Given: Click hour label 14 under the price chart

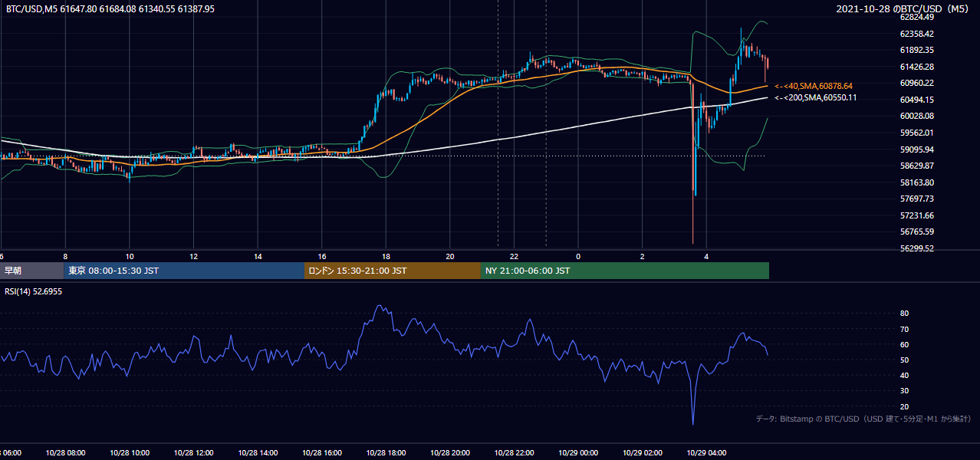Looking at the screenshot, I should (258, 256).
